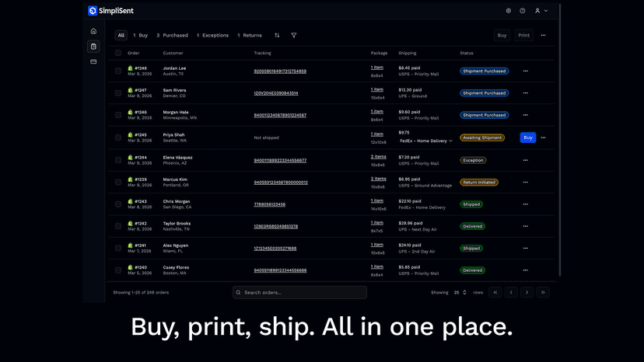Open the filter funnel icon

point(294,35)
